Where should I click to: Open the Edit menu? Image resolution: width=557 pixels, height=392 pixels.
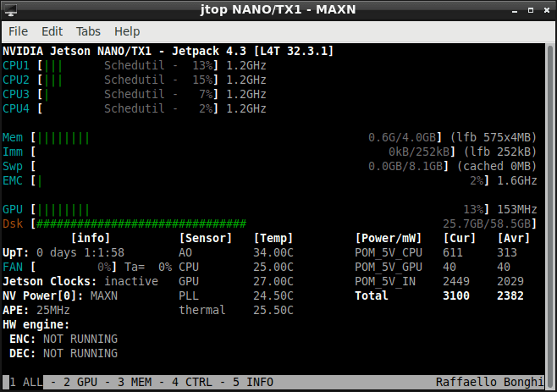pyautogui.click(x=52, y=31)
